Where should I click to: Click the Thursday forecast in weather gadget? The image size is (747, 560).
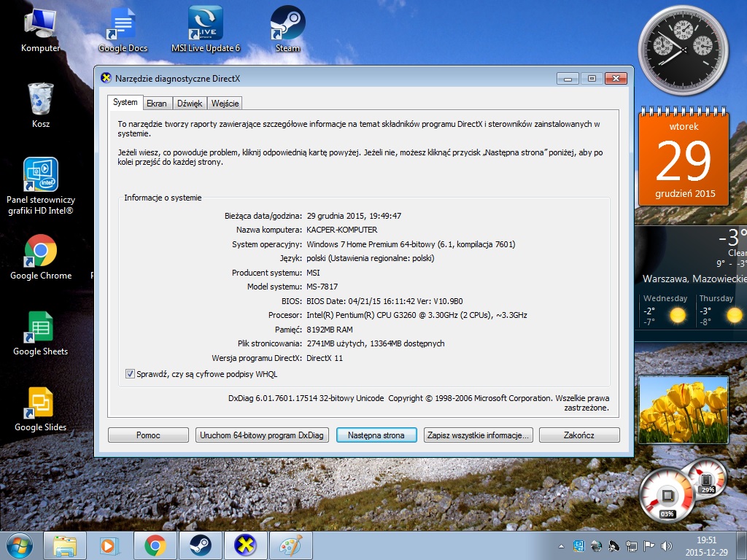pos(720,311)
